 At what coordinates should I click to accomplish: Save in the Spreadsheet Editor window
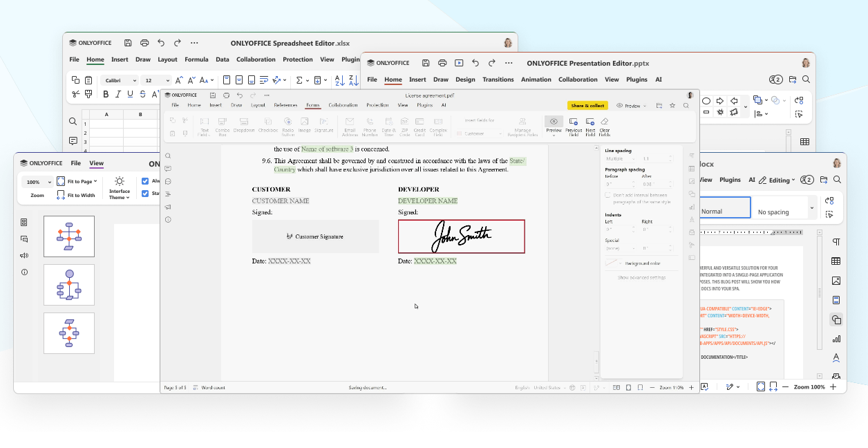coord(128,43)
